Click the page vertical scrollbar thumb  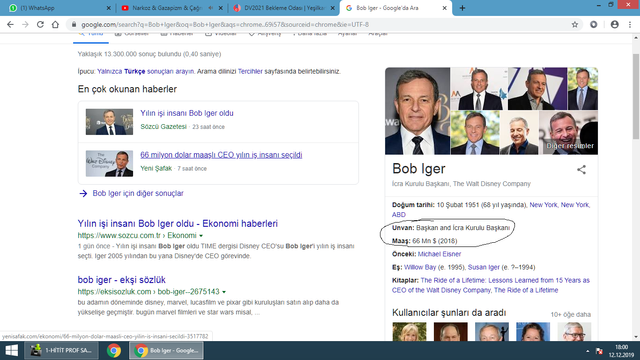pyautogui.click(x=636, y=96)
